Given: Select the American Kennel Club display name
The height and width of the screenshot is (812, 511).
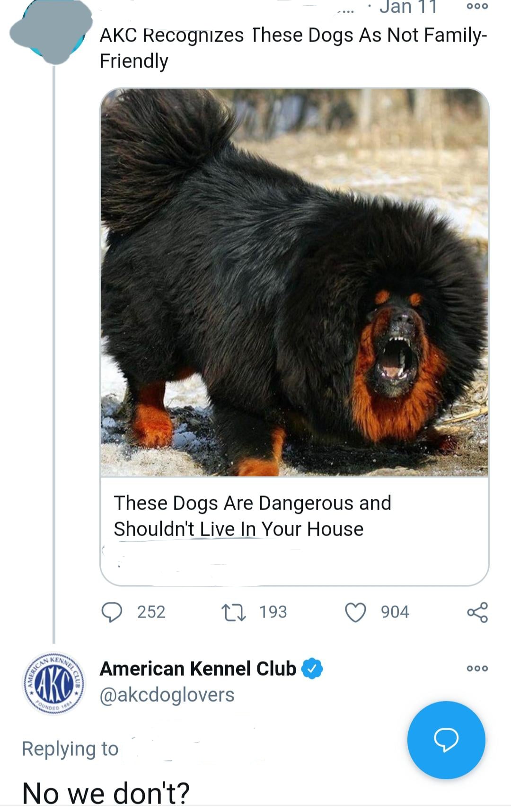Looking at the screenshot, I should (x=196, y=668).
